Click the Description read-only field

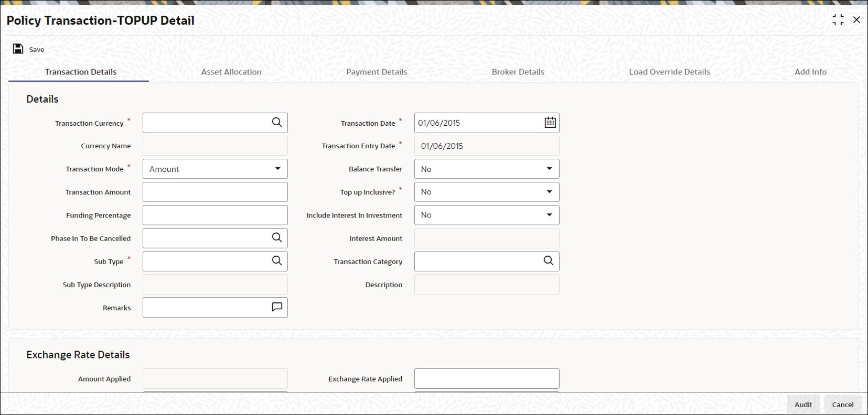click(x=487, y=284)
